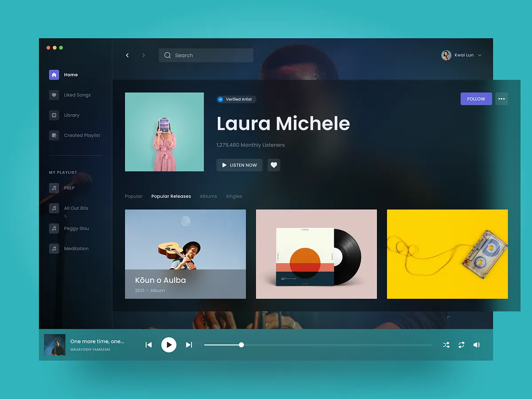The width and height of the screenshot is (532, 399).
Task: Toggle shuffle mode
Action: pos(446,345)
